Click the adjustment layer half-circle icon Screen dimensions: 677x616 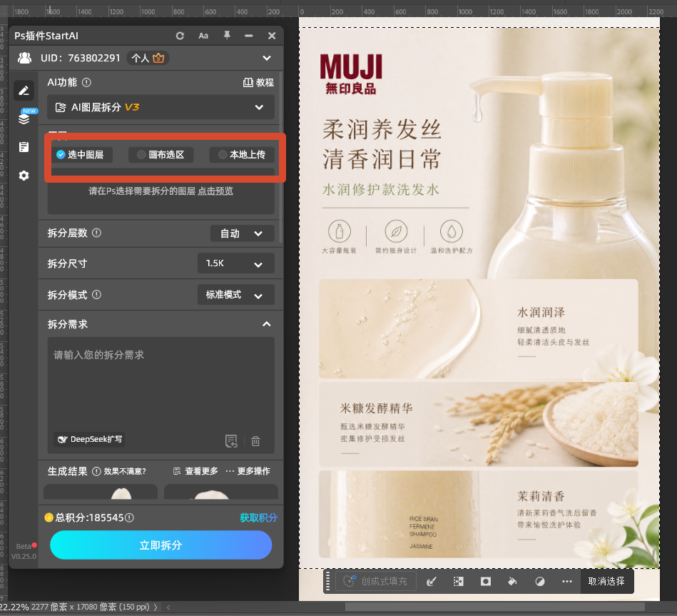(x=540, y=582)
